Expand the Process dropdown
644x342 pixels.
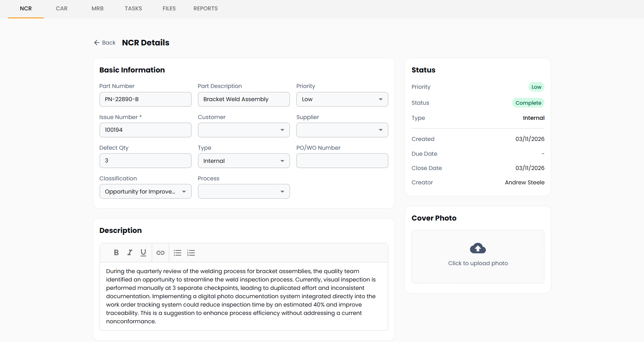[x=243, y=192]
